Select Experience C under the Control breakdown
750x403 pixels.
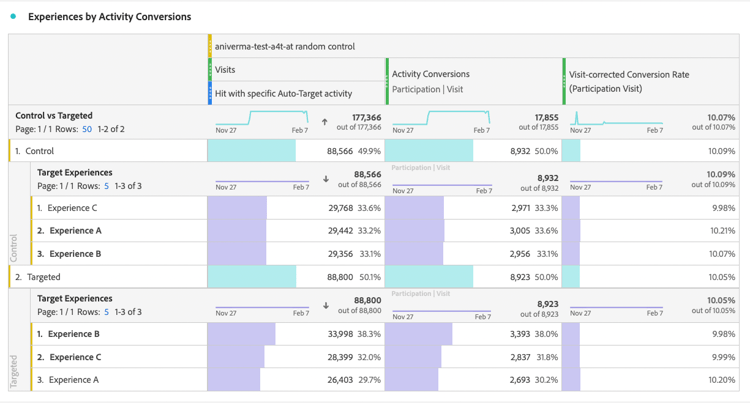point(72,208)
